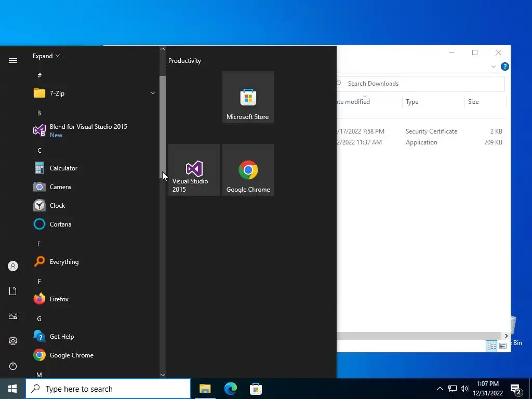Click the app list scrollbar down arrow
Viewport: 532px width, 399px height.
pos(163,375)
